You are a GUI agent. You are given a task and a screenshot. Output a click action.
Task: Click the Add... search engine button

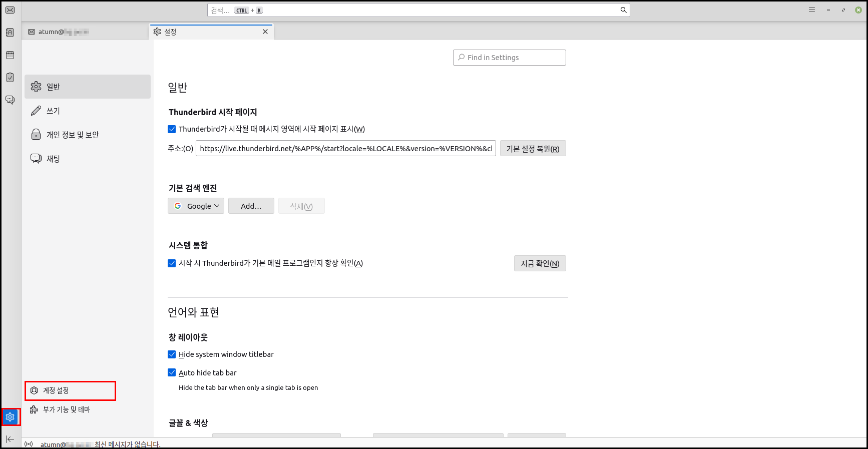tap(251, 206)
